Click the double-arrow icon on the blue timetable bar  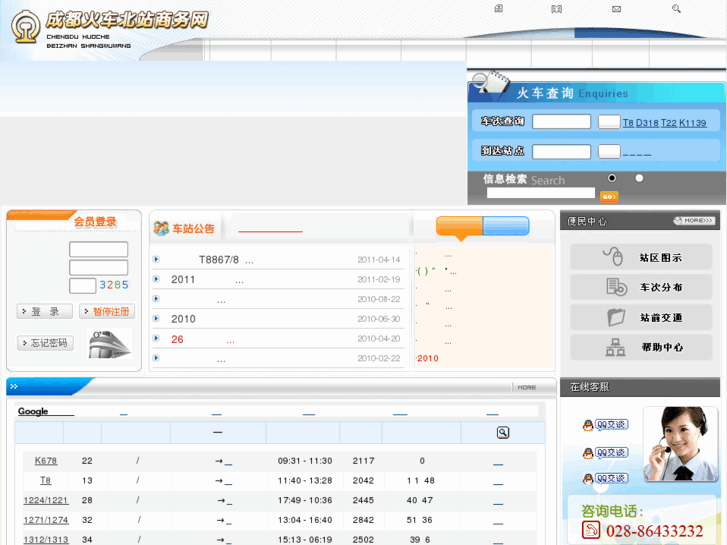pos(14,386)
